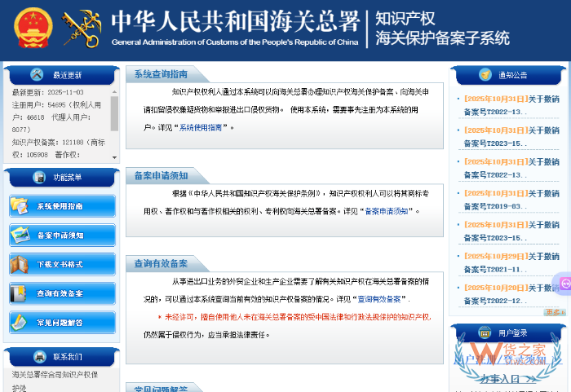Select the 备案申请须知 section tab
This screenshot has height=392, width=571.
point(161,176)
